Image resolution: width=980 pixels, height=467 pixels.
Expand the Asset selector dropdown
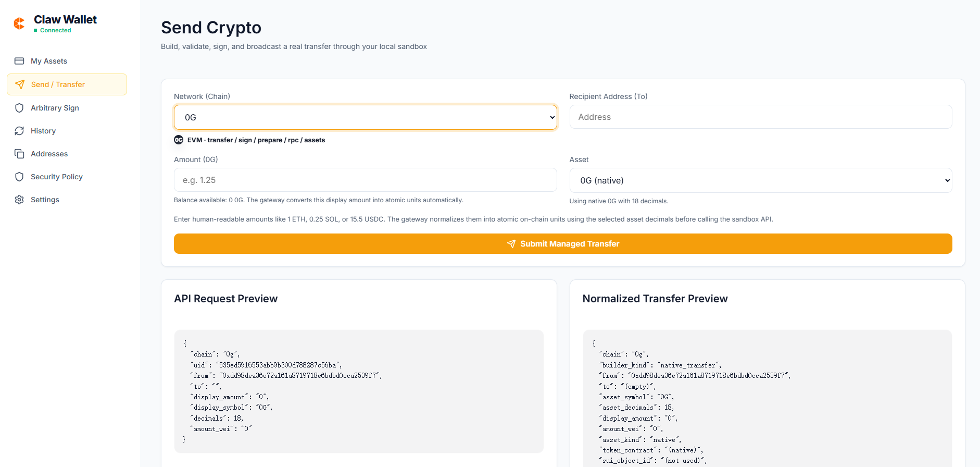click(x=760, y=180)
